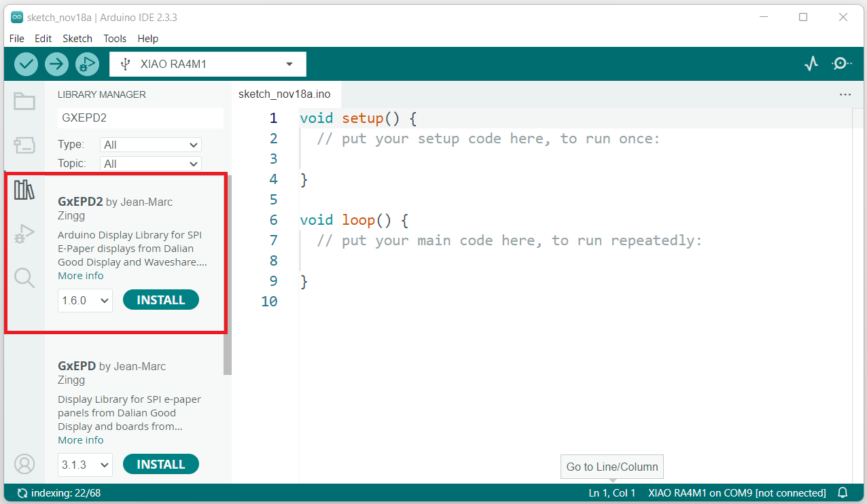Start Debugging with the play-bug toolbar icon
This screenshot has height=504, width=867.
[x=87, y=64]
